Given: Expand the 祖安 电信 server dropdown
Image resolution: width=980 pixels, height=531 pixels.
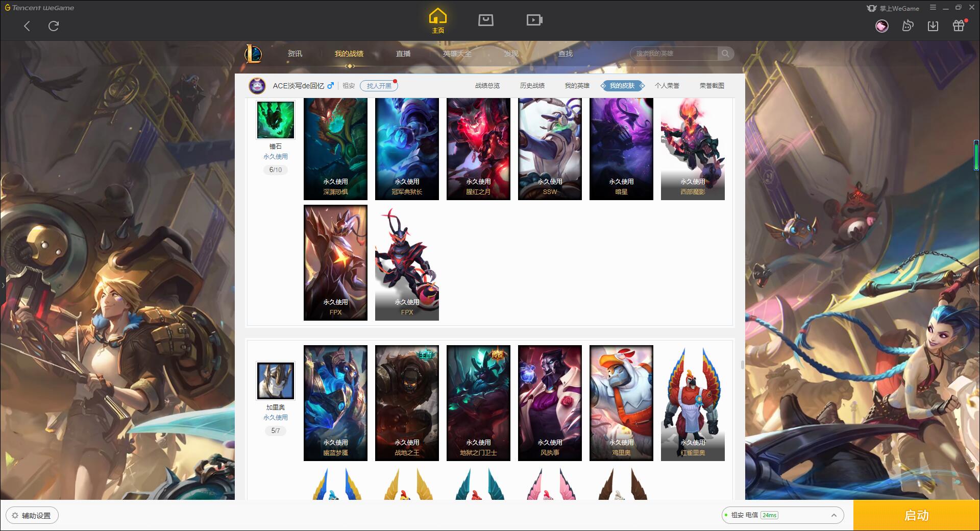Looking at the screenshot, I should coord(782,515).
